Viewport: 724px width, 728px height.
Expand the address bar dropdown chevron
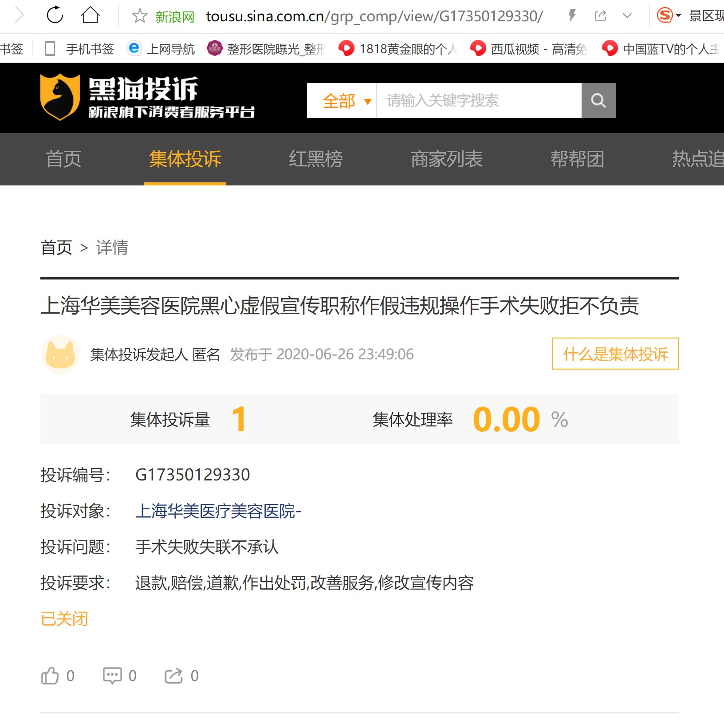(x=627, y=16)
